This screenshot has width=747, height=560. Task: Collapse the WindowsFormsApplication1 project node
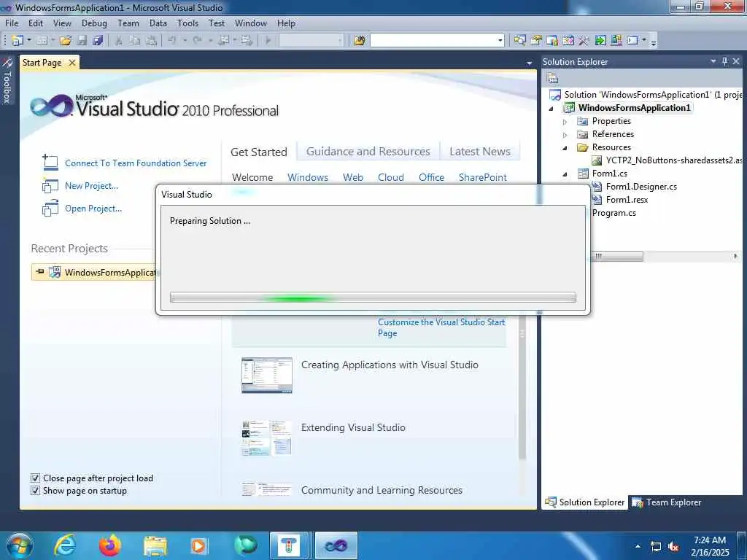(551, 109)
